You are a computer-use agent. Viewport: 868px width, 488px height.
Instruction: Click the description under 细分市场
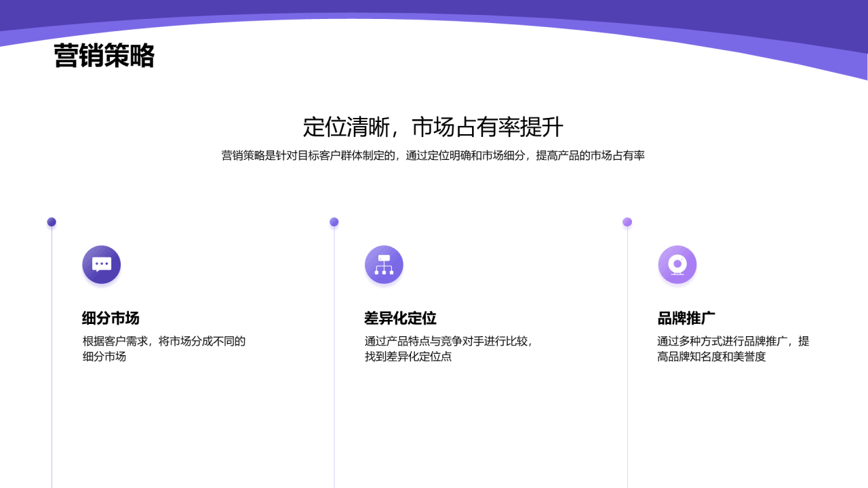(x=165, y=349)
